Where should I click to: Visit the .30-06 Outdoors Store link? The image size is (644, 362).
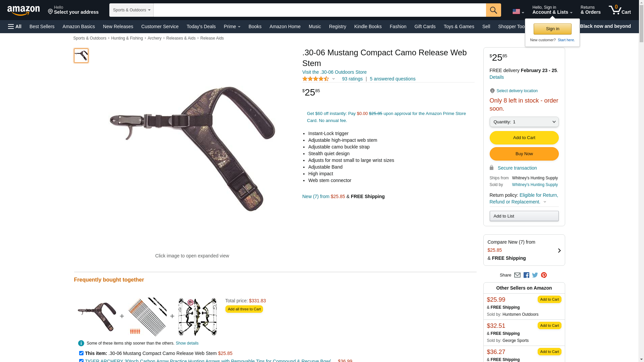tap(334, 72)
